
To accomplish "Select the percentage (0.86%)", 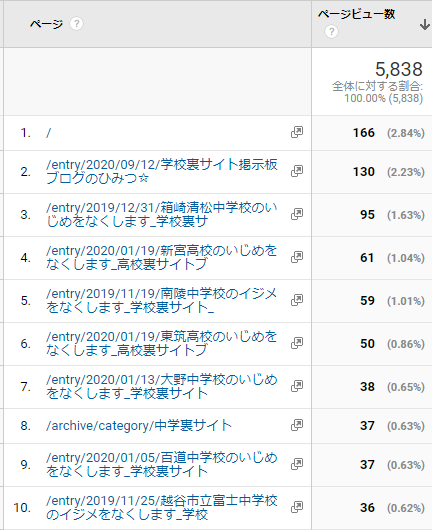I will tap(406, 344).
